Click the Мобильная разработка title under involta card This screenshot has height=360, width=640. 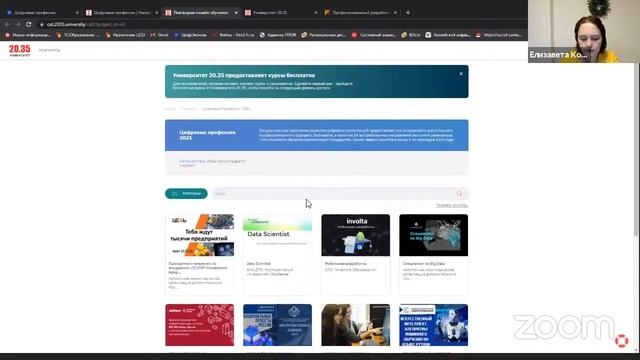point(346,264)
